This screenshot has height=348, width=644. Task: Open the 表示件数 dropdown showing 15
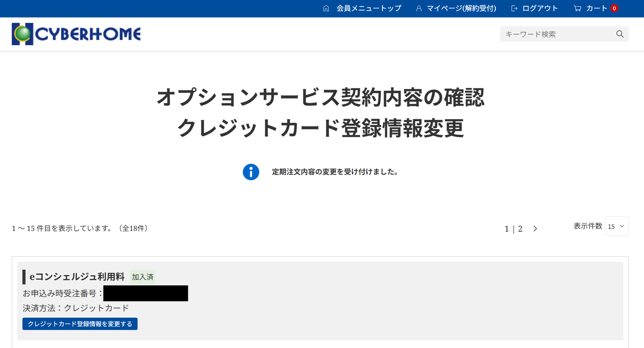pyautogui.click(x=616, y=227)
